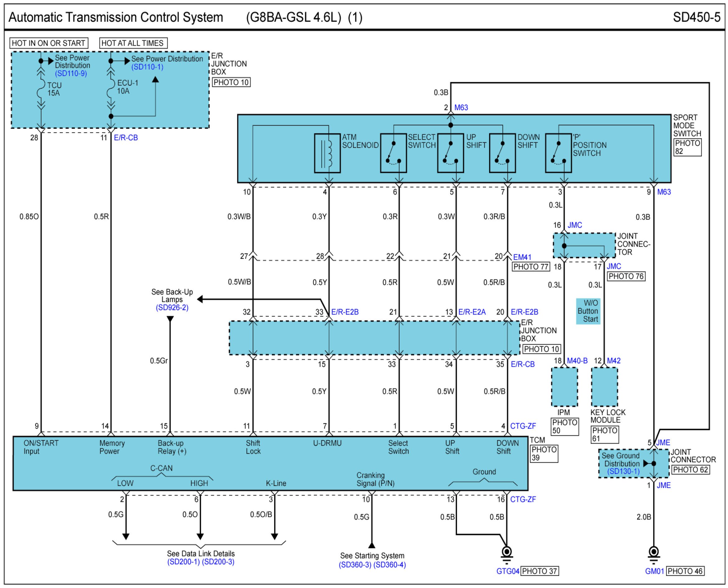Screen dimensions: 728x588
Task: Open the SD200-1 data link details reference
Action: tap(183, 562)
